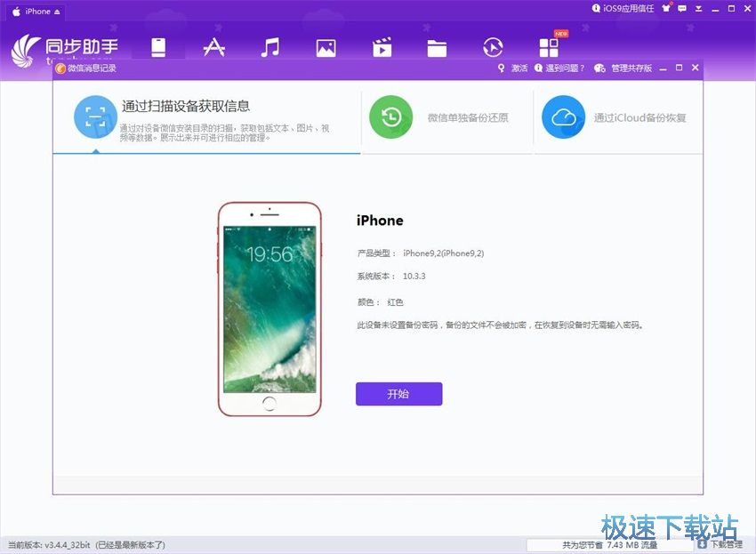The width and height of the screenshot is (756, 554).
Task: Click the backup password notice text
Action: click(501, 325)
